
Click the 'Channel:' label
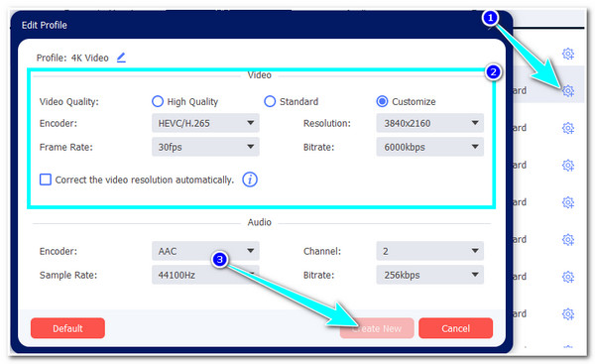point(322,251)
